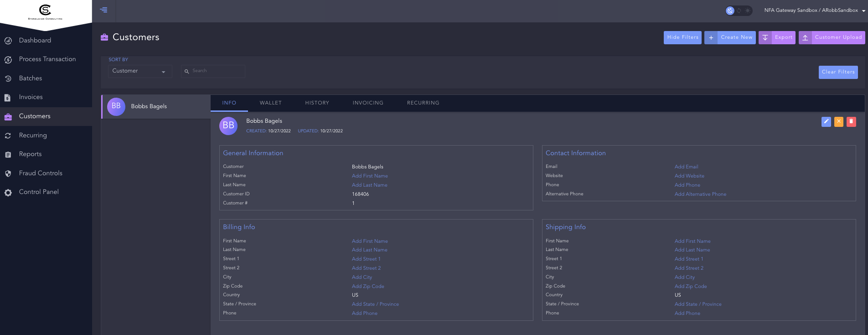The image size is (868, 335).
Task: Click Create New customer button
Action: pyautogui.click(x=730, y=37)
